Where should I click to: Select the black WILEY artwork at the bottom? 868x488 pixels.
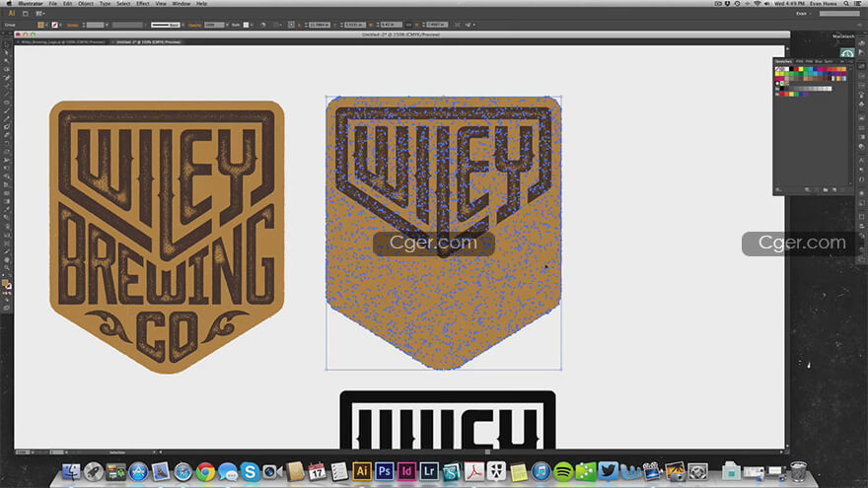coord(447,419)
